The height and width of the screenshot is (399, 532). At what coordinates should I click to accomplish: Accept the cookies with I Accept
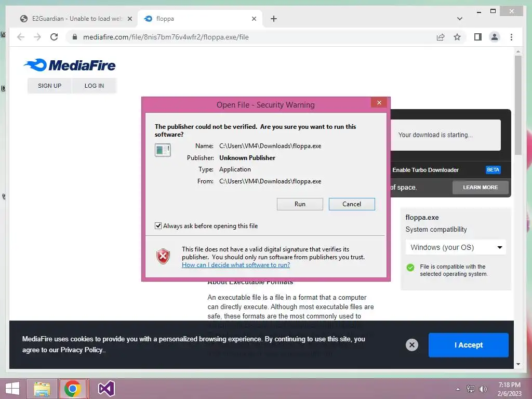click(x=468, y=345)
